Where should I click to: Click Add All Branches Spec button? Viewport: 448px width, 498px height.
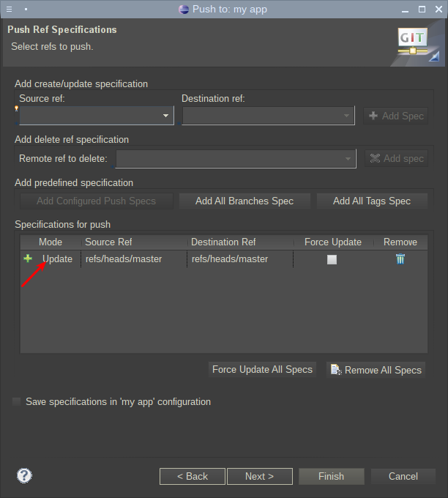pyautogui.click(x=244, y=201)
